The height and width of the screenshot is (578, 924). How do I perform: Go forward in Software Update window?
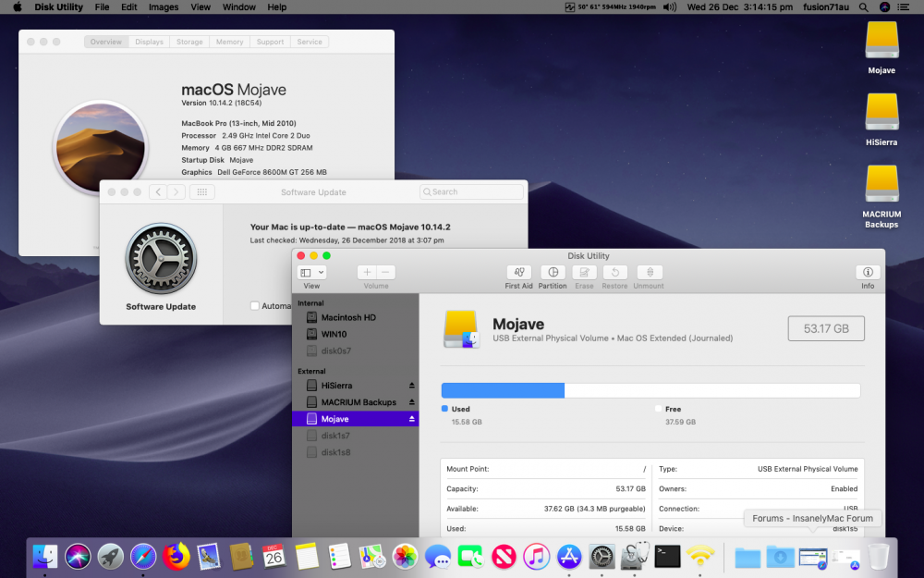pos(176,191)
